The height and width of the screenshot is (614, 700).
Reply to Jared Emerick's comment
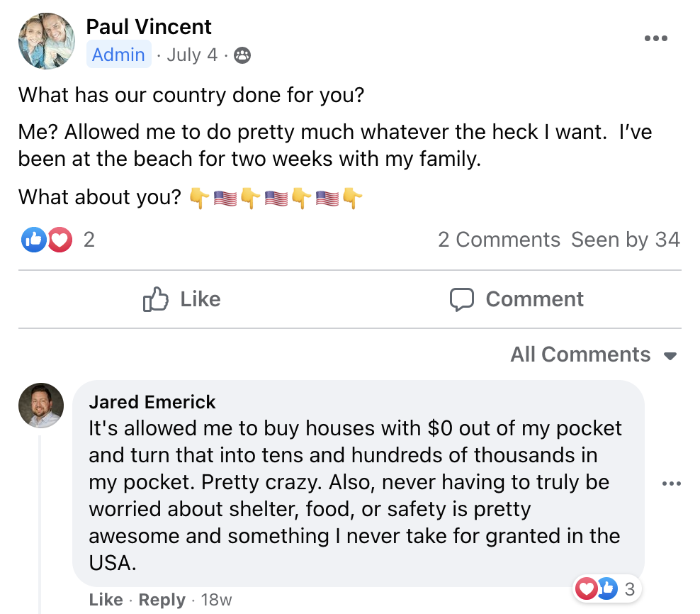tap(162, 600)
